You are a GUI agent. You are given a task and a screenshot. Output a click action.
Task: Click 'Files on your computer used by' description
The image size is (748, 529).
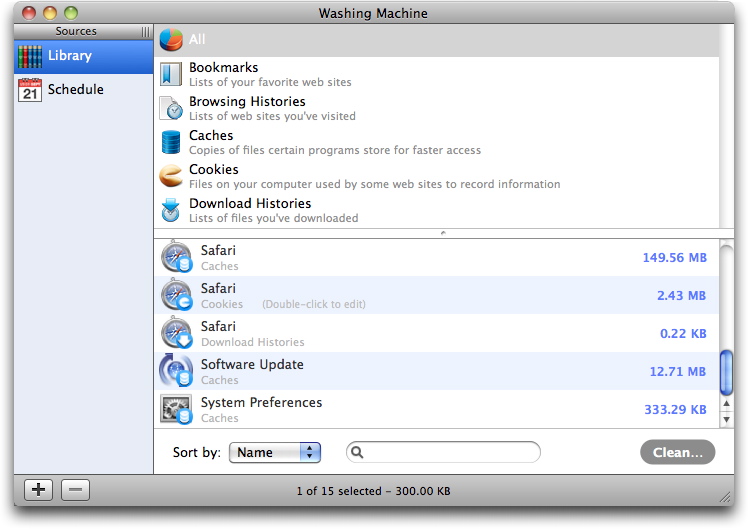374,184
